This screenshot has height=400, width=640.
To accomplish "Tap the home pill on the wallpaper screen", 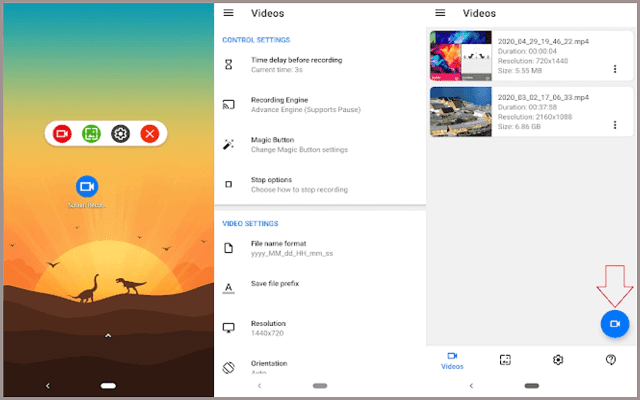I will 108,386.
